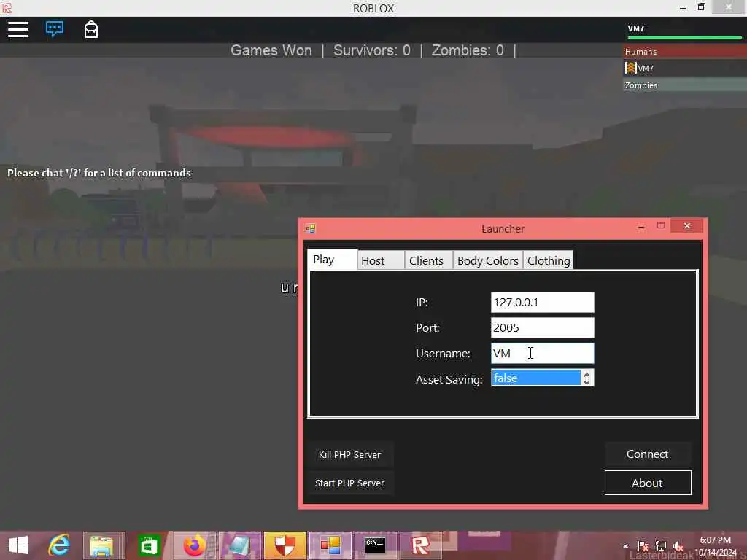This screenshot has width=747, height=560.
Task: Open the Clothing tab
Action: point(549,260)
